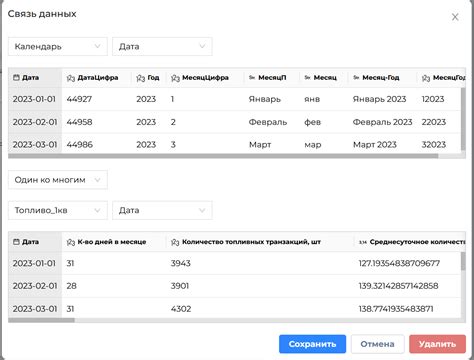Screen dimensions: 474x360
Task: Select the МесяцЦифра column header
Action: (205, 78)
